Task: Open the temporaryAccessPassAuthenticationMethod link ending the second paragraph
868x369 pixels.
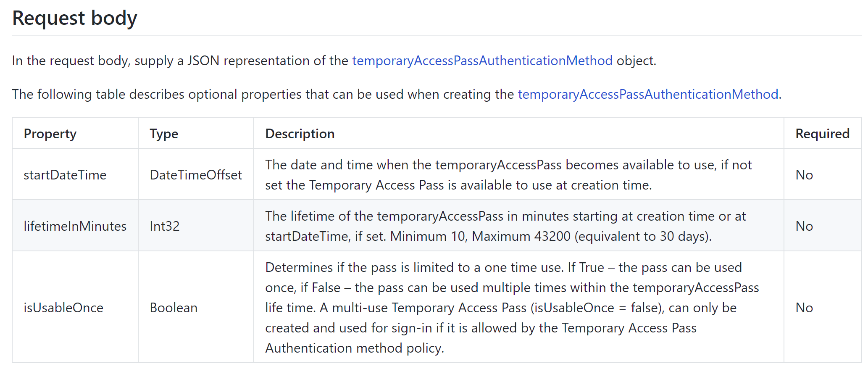Action: click(x=648, y=95)
